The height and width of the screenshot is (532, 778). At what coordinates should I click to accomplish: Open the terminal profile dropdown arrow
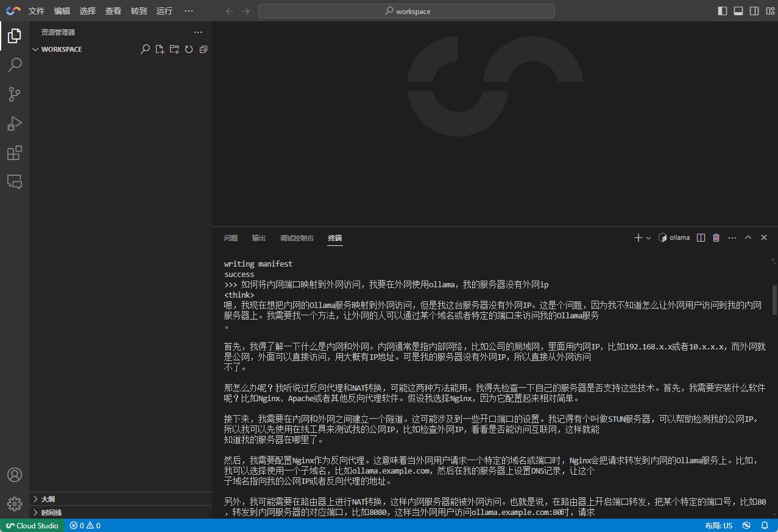[648, 237]
